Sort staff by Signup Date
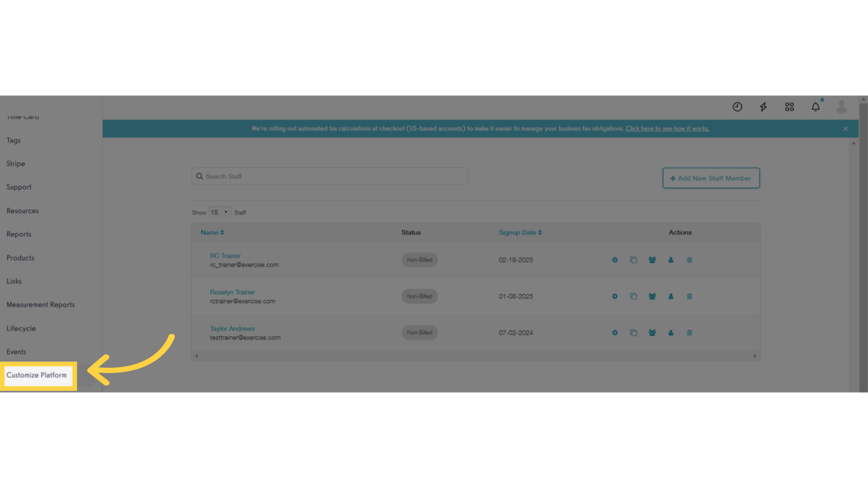Screen dimensions: 868x488 pyautogui.click(x=520, y=232)
